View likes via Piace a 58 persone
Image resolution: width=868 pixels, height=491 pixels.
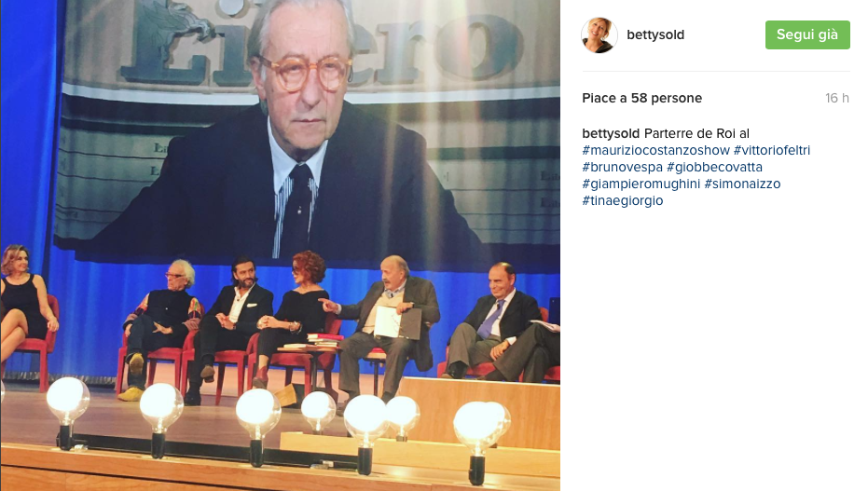[641, 98]
